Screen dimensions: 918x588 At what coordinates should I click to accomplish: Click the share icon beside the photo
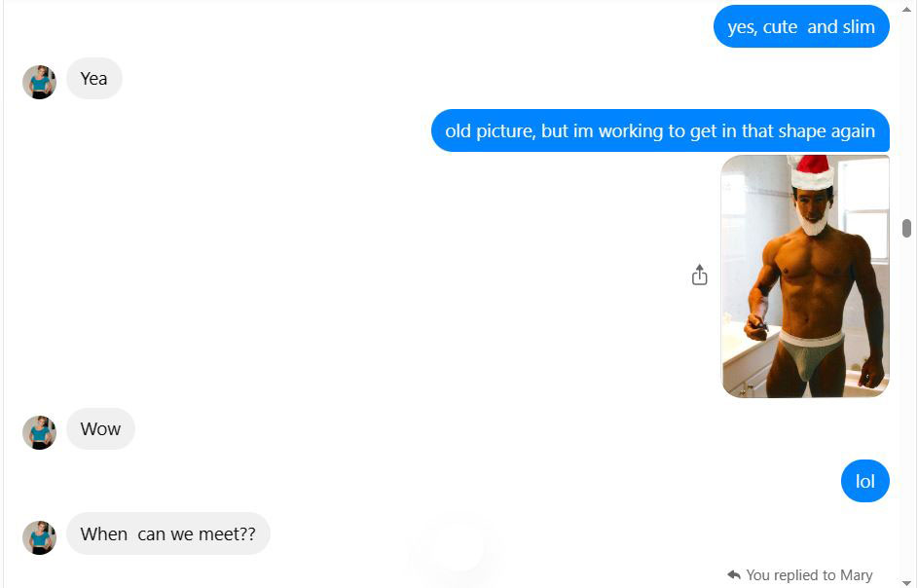tap(699, 275)
